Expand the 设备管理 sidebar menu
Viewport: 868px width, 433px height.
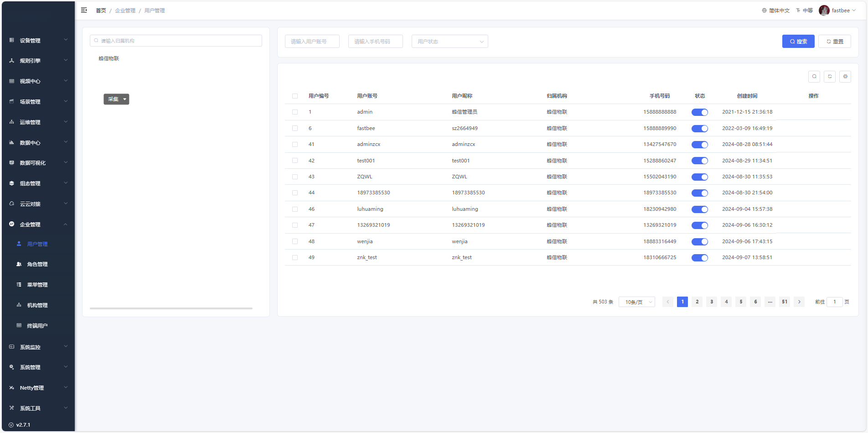[x=38, y=40]
